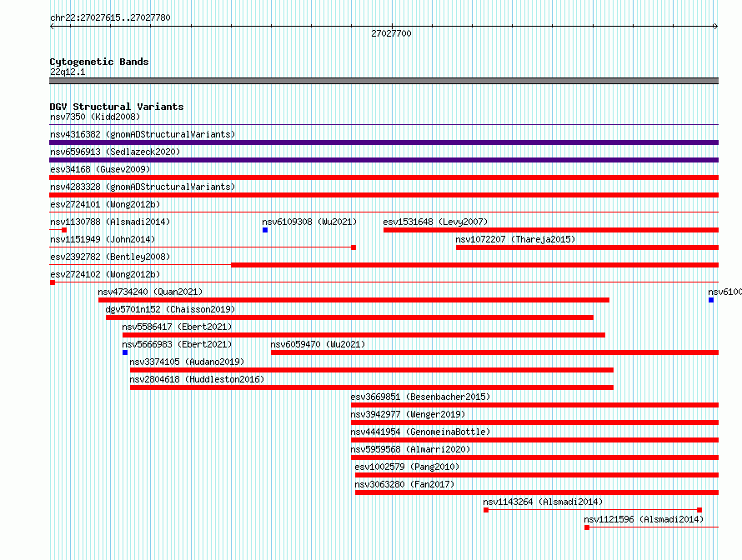The width and height of the screenshot is (742, 560).
Task: Select nsv5959568 (Almarri2020) label
Action: point(410,449)
